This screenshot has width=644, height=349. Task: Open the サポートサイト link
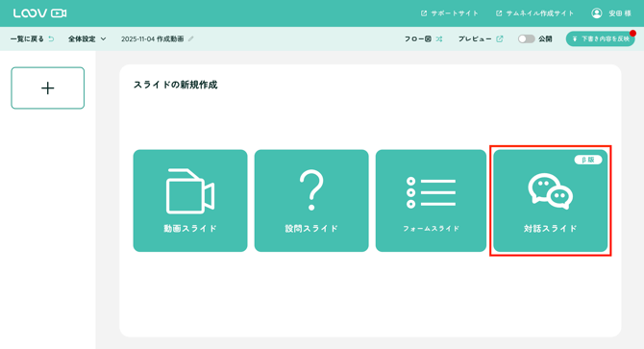point(450,13)
